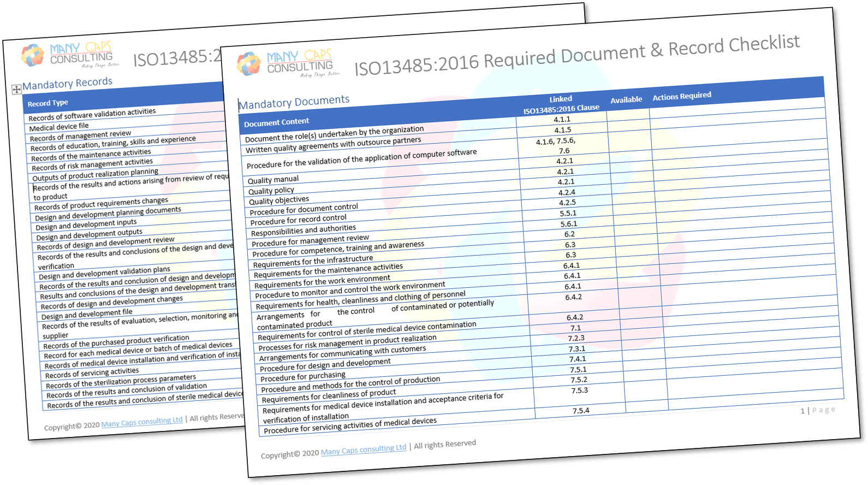The height and width of the screenshot is (485, 868).
Task: Click the Quality manual row text
Action: click(x=273, y=180)
